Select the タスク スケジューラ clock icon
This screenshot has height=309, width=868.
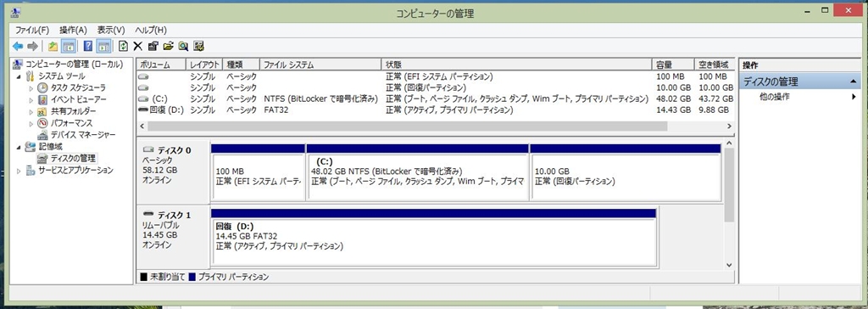click(x=42, y=87)
